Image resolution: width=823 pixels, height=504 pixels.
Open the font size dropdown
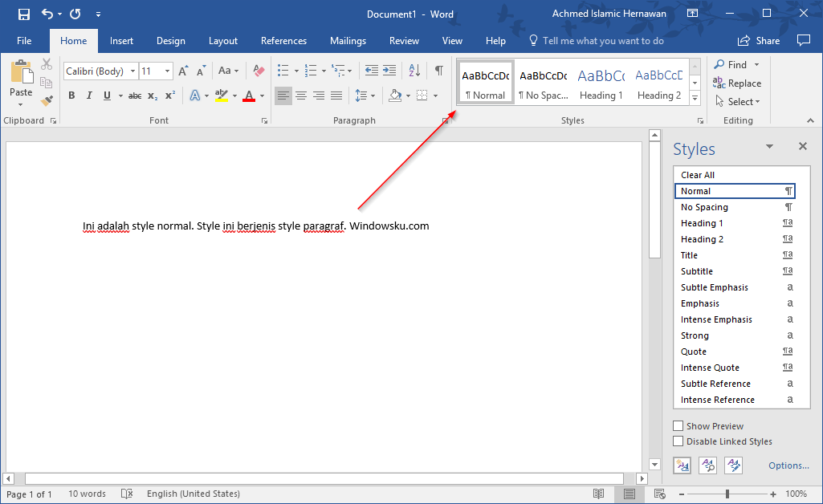click(168, 71)
